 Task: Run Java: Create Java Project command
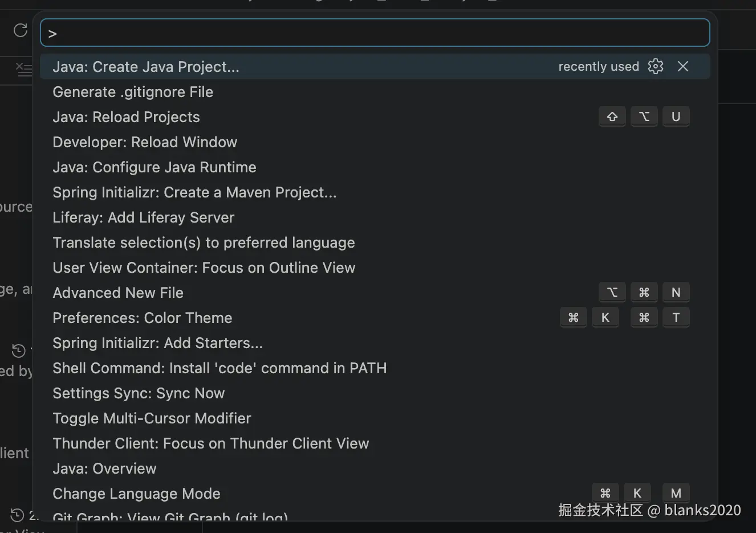pyautogui.click(x=146, y=67)
